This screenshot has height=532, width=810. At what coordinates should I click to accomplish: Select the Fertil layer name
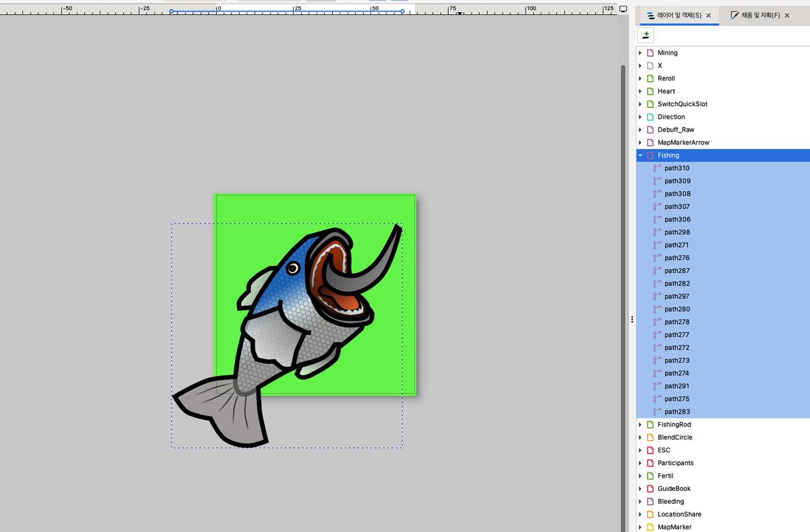[666, 476]
